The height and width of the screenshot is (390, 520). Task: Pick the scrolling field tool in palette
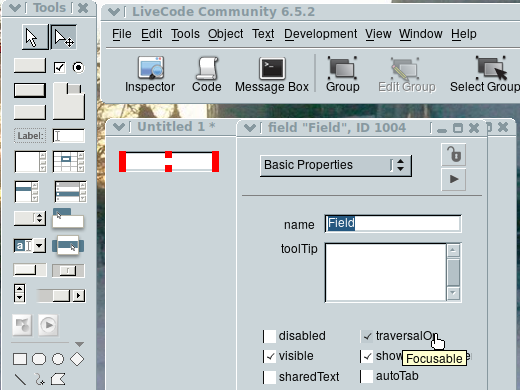coord(30,162)
